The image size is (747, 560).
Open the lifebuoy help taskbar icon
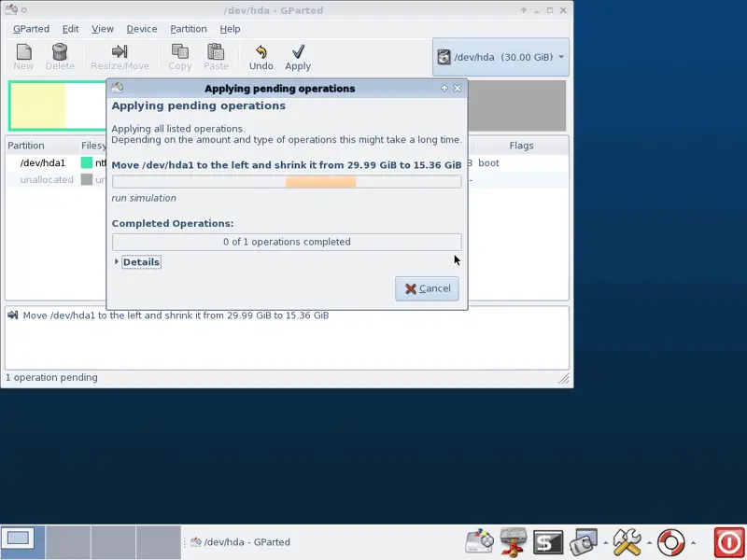tap(670, 542)
